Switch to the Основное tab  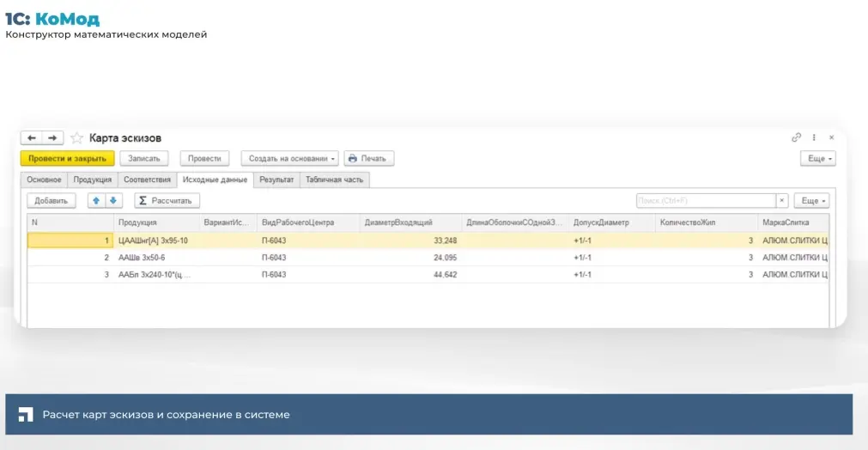tap(44, 179)
